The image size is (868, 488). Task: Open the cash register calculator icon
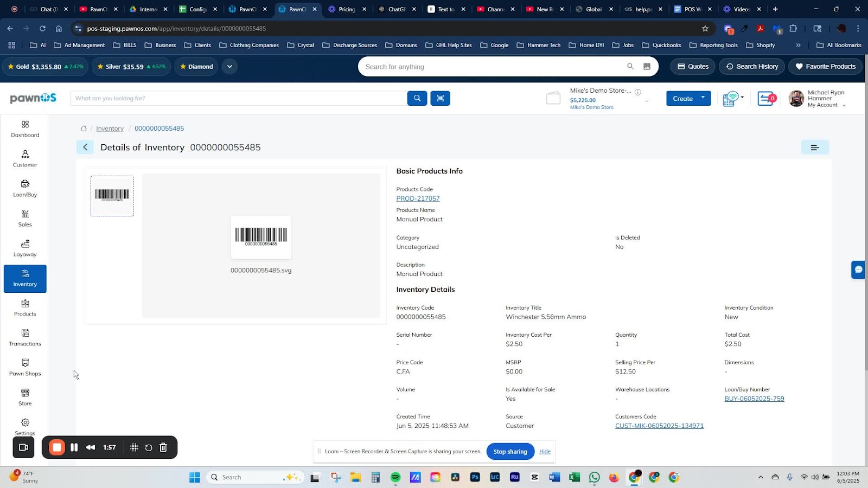[x=731, y=99]
